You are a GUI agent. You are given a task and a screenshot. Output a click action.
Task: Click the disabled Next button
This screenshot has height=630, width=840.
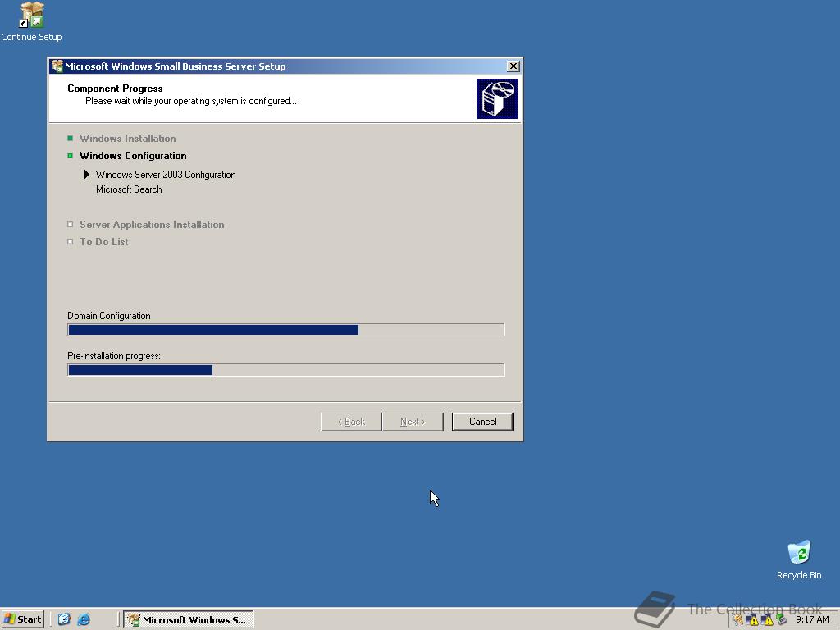413,422
